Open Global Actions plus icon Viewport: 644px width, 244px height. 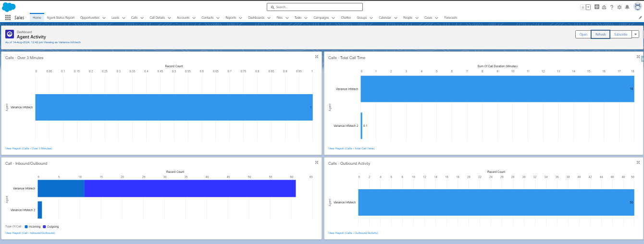point(597,7)
